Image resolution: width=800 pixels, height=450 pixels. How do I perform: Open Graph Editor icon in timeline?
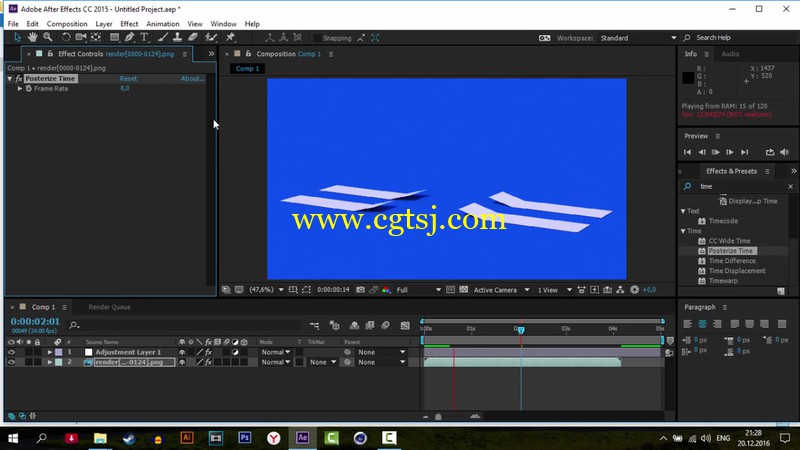point(405,325)
